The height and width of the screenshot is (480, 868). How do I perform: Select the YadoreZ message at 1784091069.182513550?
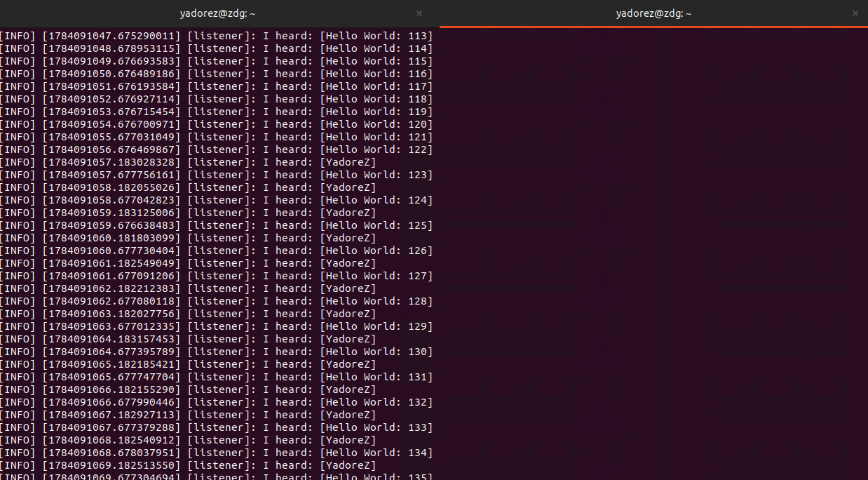188,465
